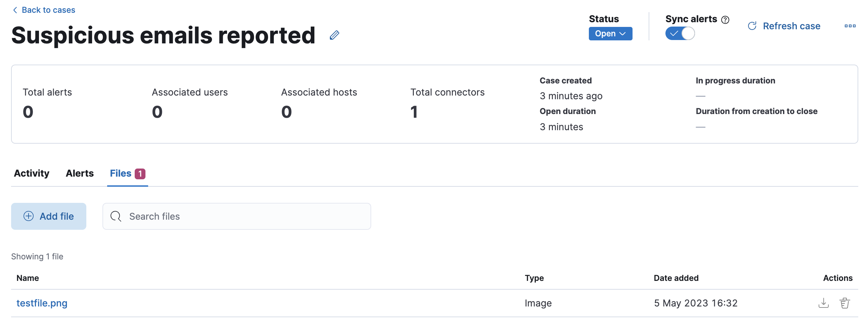Screen dimensions: 868x329
Task: Click the Type column header
Action: tap(534, 278)
